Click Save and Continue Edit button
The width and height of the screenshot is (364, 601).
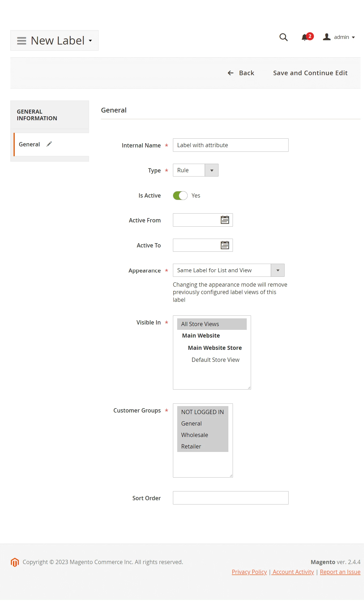click(310, 73)
